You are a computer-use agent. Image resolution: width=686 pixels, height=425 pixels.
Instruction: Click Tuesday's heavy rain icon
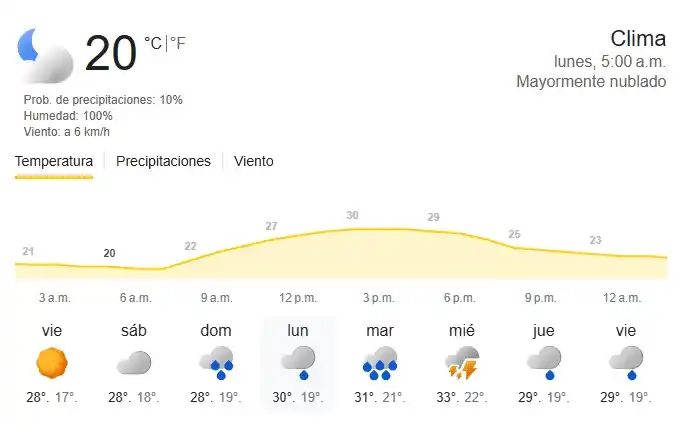380,362
